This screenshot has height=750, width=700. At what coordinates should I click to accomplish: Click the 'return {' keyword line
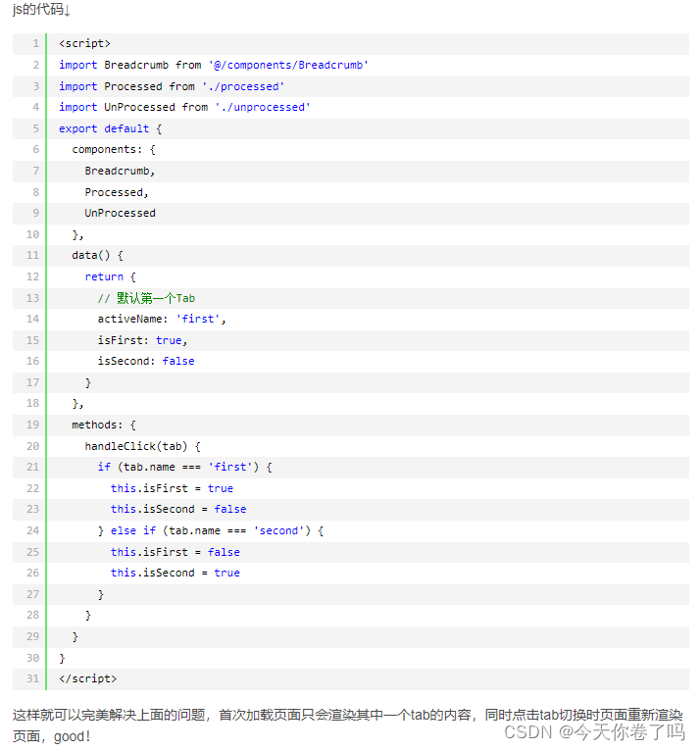111,276
